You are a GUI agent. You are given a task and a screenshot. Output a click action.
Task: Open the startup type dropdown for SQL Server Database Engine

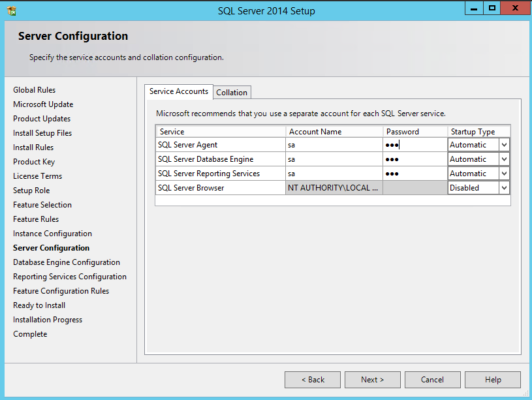[504, 159]
